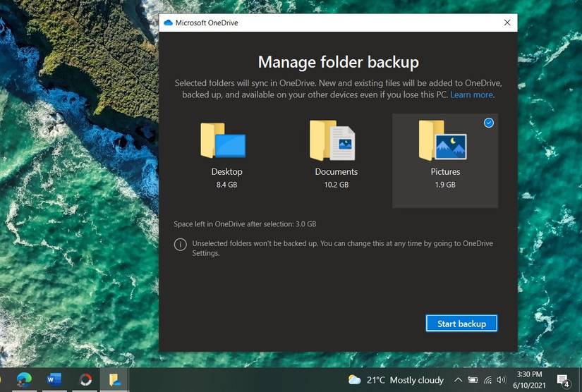The height and width of the screenshot is (392, 582).
Task: Open the Learn more link
Action: (x=472, y=94)
